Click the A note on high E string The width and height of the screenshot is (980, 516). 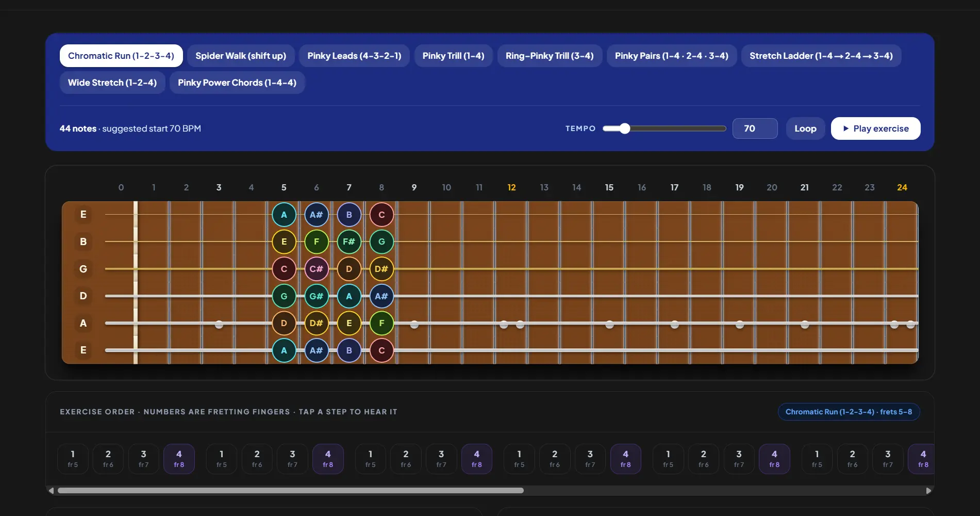(284, 215)
